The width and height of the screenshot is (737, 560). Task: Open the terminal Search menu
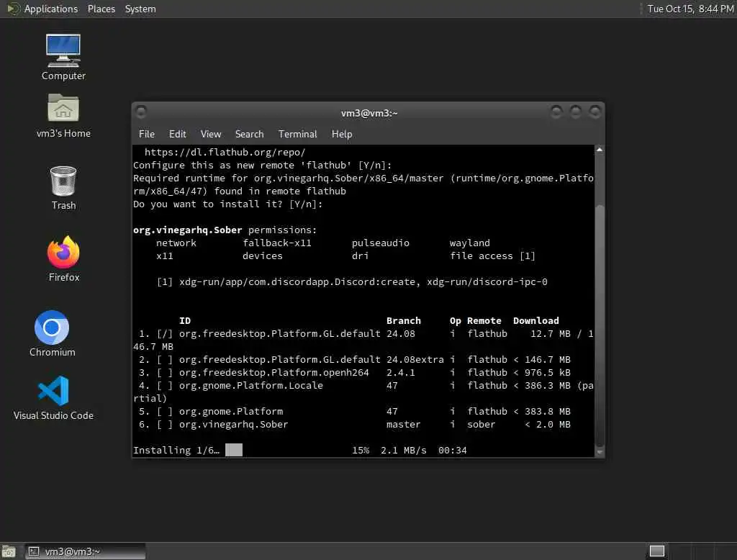[249, 134]
